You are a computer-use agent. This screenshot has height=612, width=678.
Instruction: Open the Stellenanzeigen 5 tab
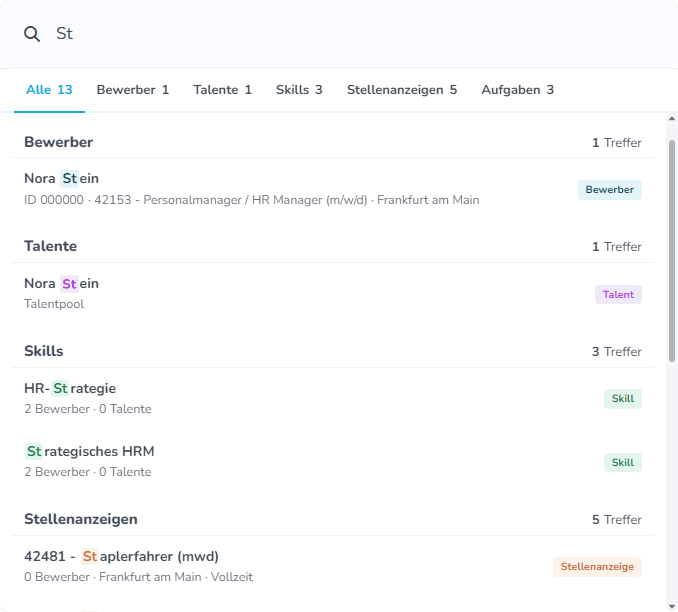coord(402,90)
